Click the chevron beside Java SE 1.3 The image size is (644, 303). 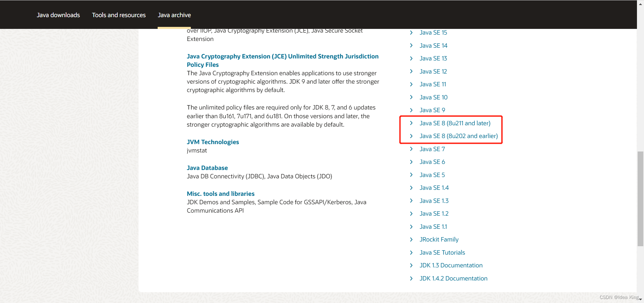(411, 201)
